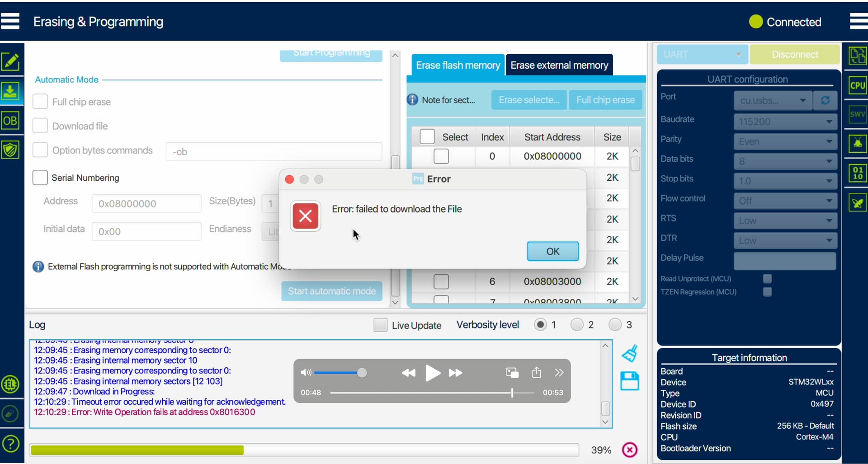Switch to Erase external memory tab
Image resolution: width=868 pixels, height=464 pixels.
(559, 66)
